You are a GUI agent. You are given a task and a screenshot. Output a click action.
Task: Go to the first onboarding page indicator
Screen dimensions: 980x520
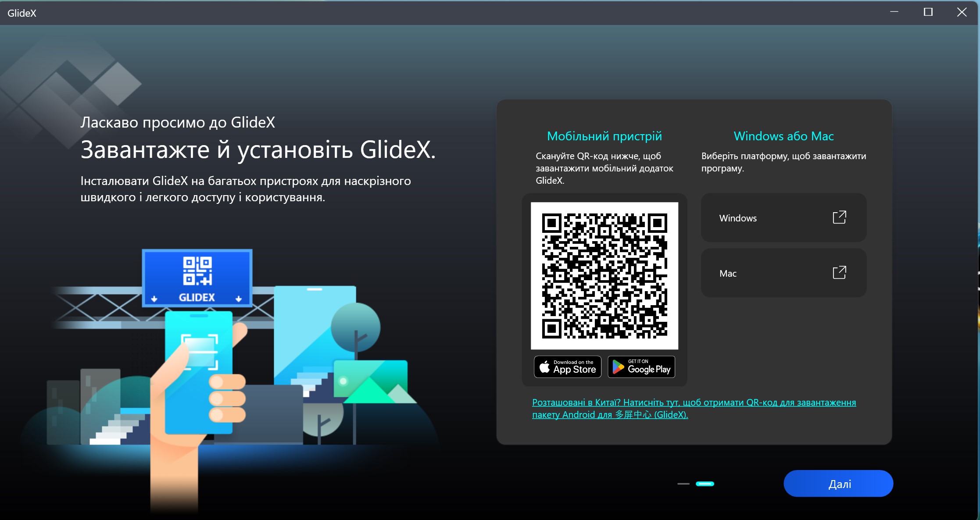point(683,484)
